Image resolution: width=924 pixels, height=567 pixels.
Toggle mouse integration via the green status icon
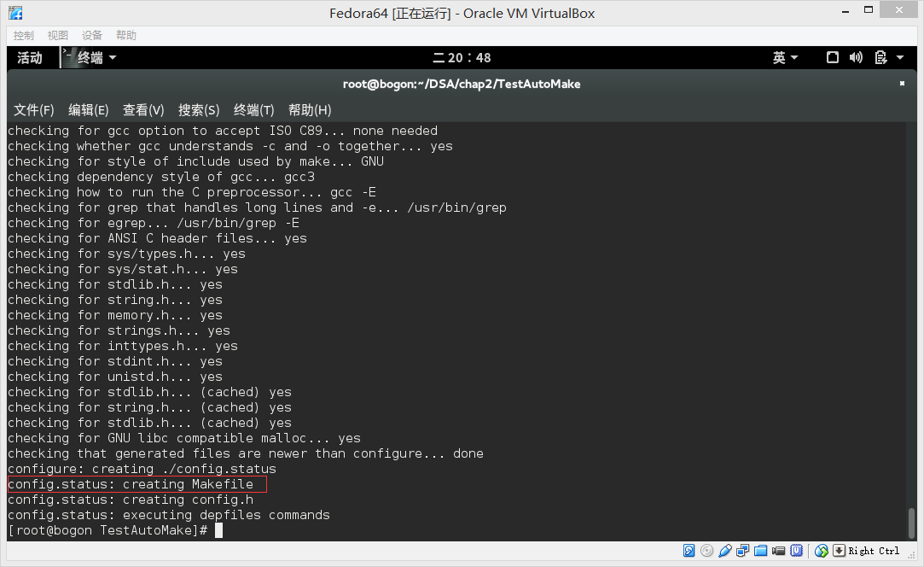coord(822,551)
